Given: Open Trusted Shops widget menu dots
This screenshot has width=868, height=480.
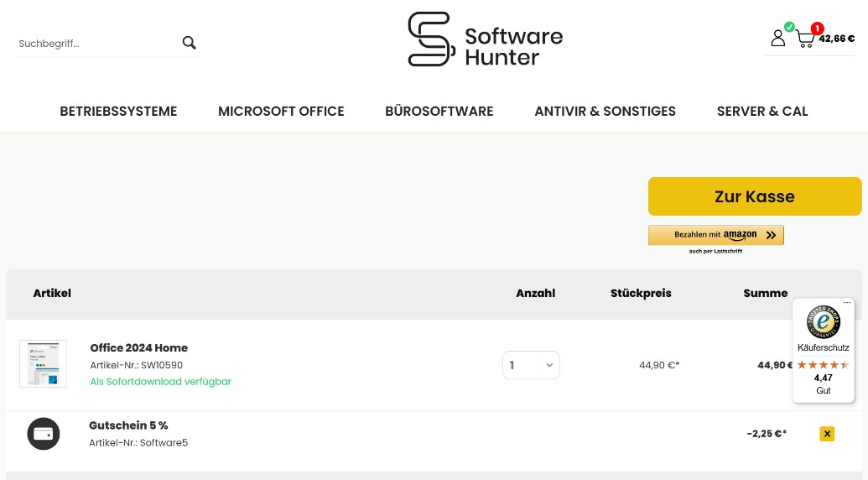Looking at the screenshot, I should [x=847, y=303].
